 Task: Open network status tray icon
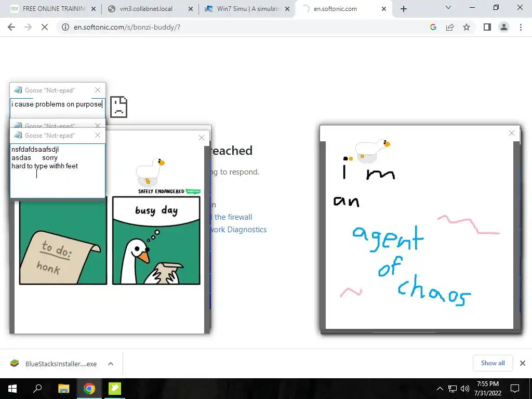coord(453,389)
